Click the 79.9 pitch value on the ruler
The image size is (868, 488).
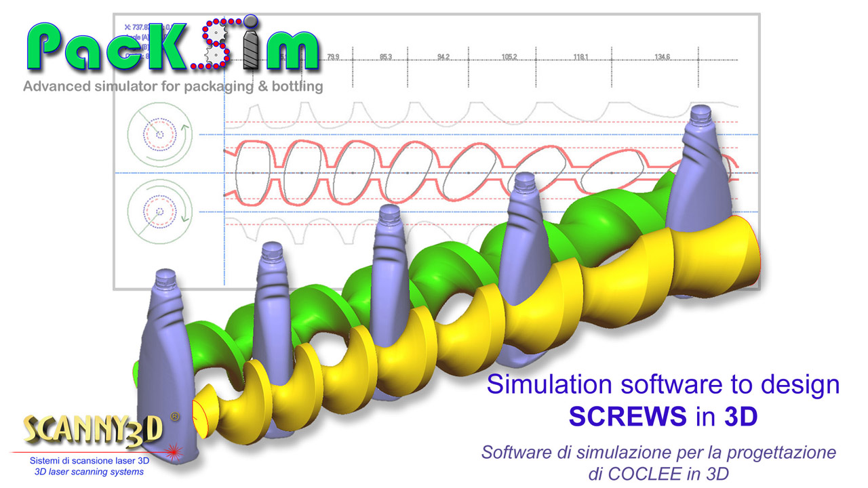pos(333,58)
